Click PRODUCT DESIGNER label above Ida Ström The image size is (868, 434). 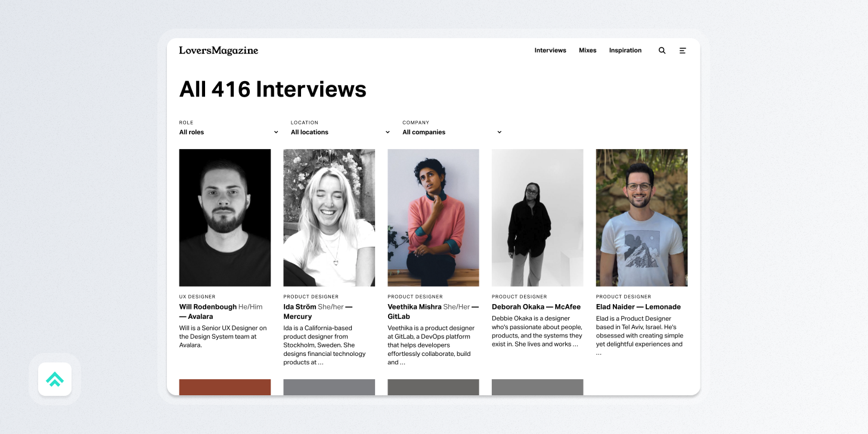pos(311,296)
